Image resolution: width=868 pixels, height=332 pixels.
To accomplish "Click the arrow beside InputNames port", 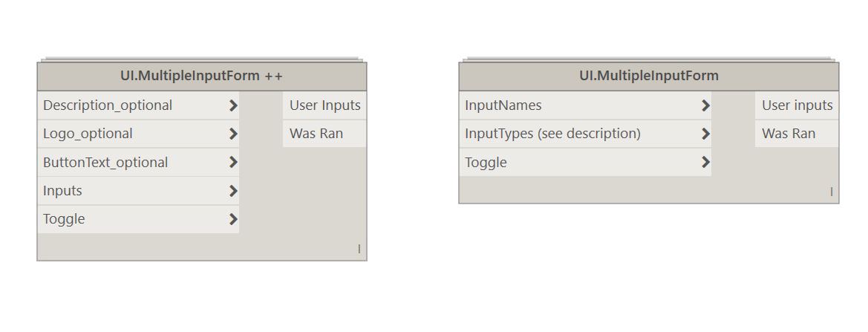I will (705, 105).
